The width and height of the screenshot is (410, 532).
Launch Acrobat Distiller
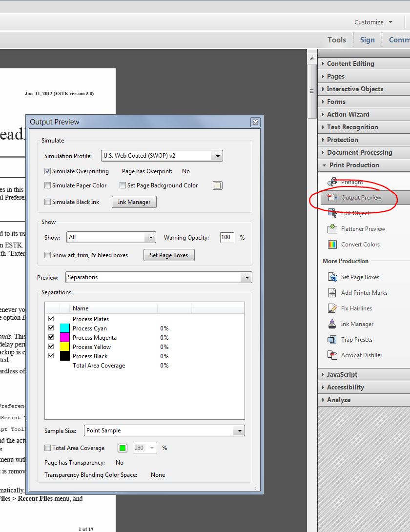[x=362, y=355]
